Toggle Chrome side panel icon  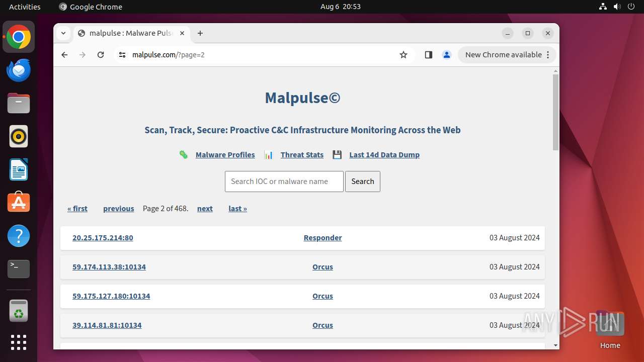(429, 55)
